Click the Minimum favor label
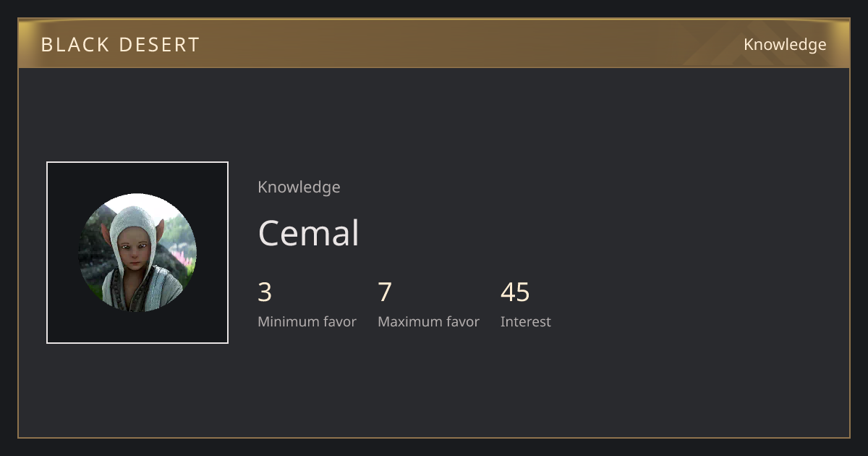The height and width of the screenshot is (456, 868). click(307, 322)
